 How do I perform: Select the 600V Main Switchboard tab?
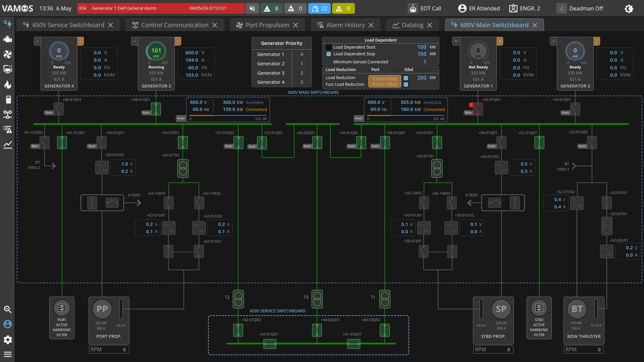494,25
